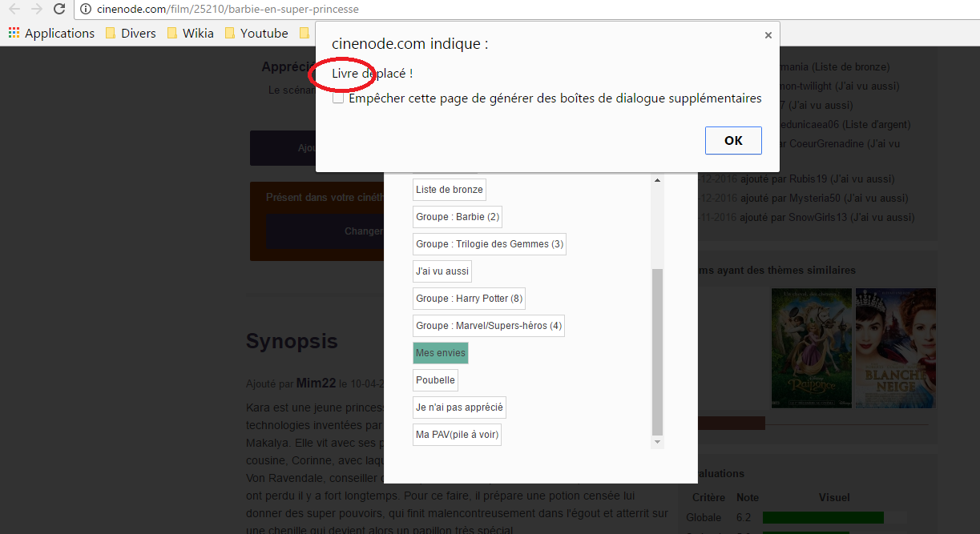Open the Mim22 user profile link
This screenshot has height=534, width=980.
coord(315,383)
